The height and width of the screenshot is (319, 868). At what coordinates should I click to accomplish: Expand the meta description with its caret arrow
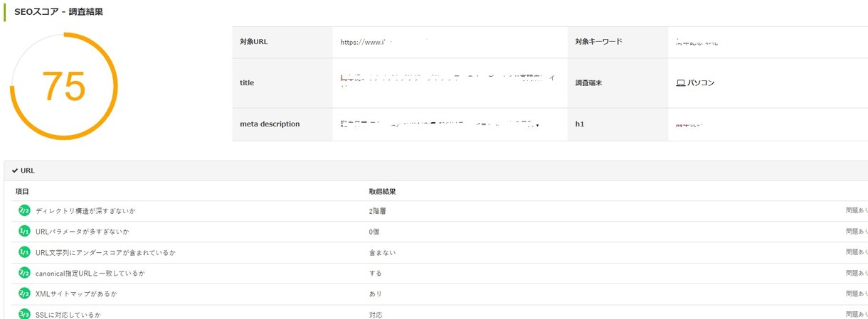(x=537, y=126)
